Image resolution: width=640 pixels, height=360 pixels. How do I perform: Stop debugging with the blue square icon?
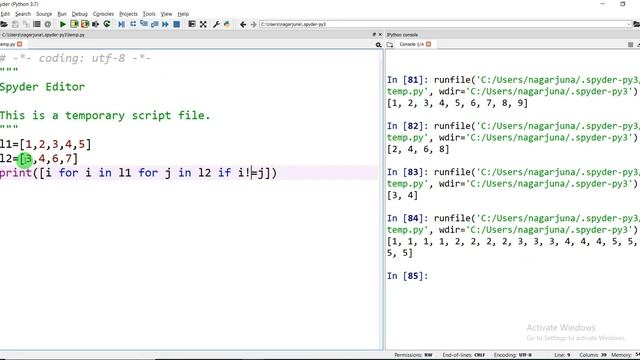pyautogui.click(x=177, y=24)
